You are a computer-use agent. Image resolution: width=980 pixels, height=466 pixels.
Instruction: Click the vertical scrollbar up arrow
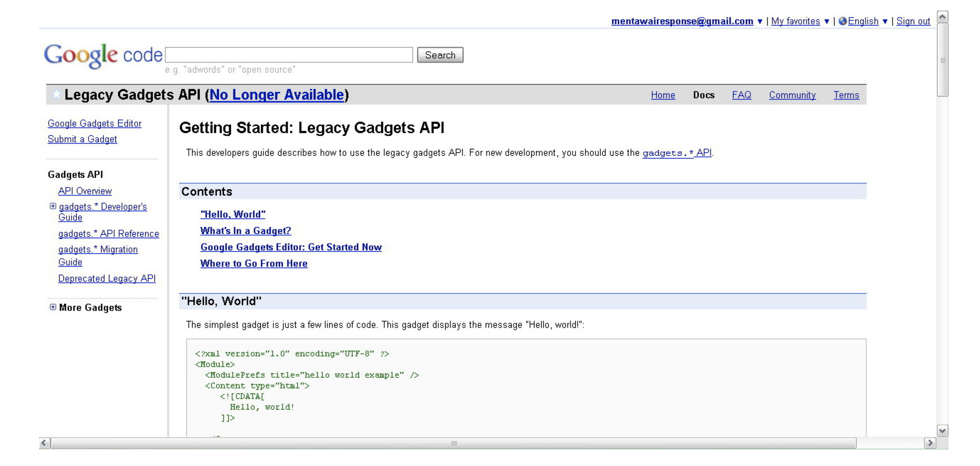click(x=942, y=17)
